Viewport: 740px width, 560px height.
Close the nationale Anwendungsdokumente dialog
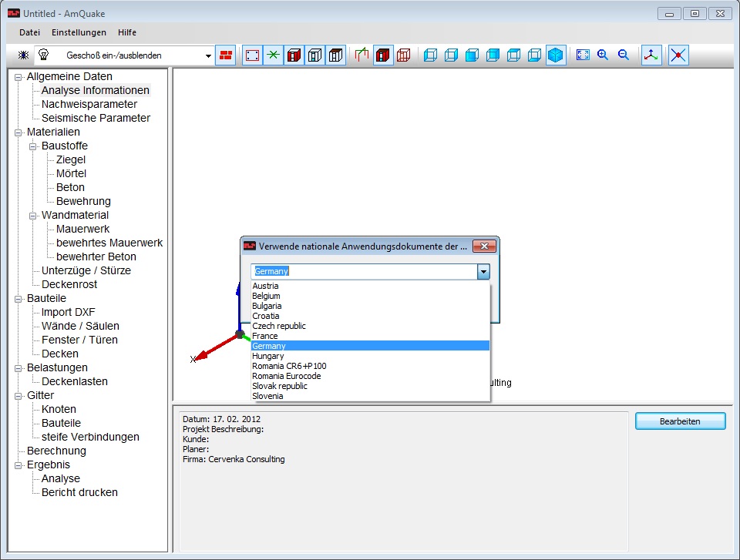pyautogui.click(x=484, y=246)
